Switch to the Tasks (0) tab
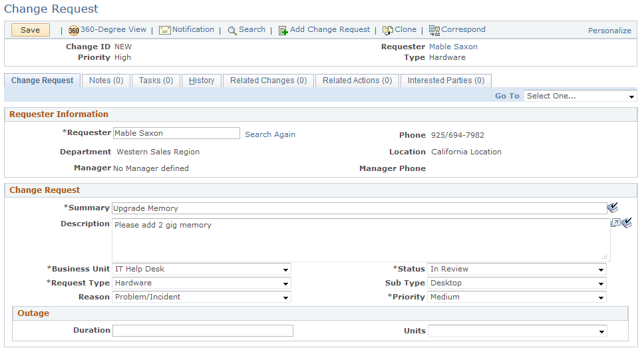This screenshot has width=644, height=350. (x=156, y=81)
